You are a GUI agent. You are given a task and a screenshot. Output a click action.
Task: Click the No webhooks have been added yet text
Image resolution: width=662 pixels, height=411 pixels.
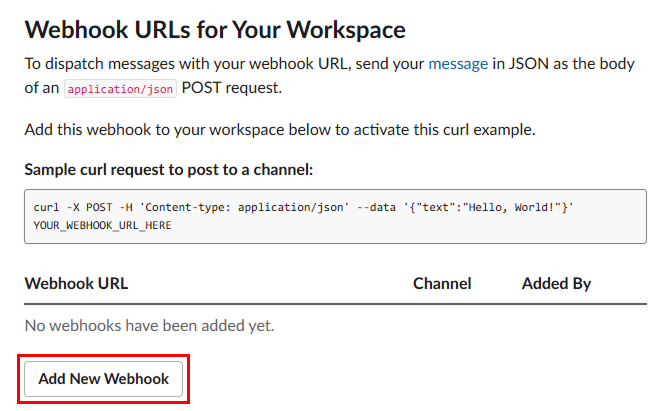[x=149, y=326]
